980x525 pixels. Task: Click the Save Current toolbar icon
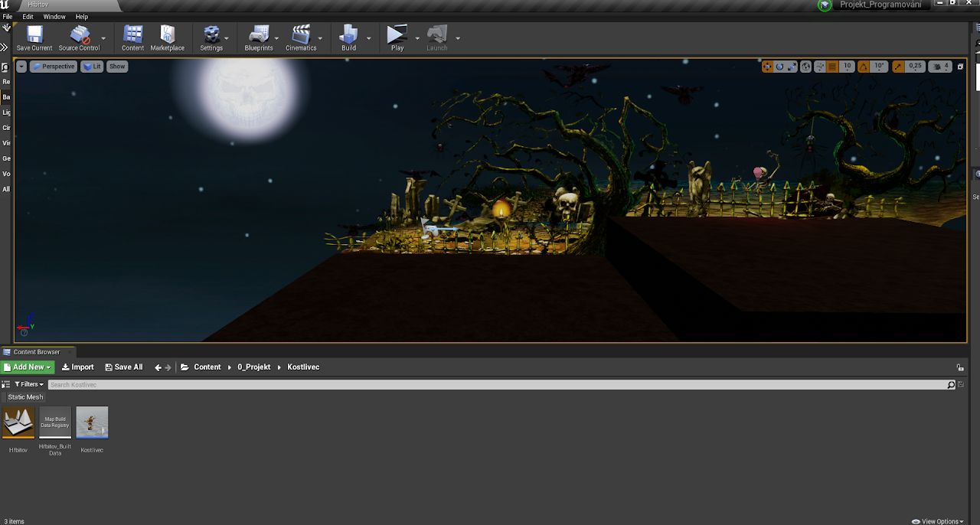(x=34, y=36)
